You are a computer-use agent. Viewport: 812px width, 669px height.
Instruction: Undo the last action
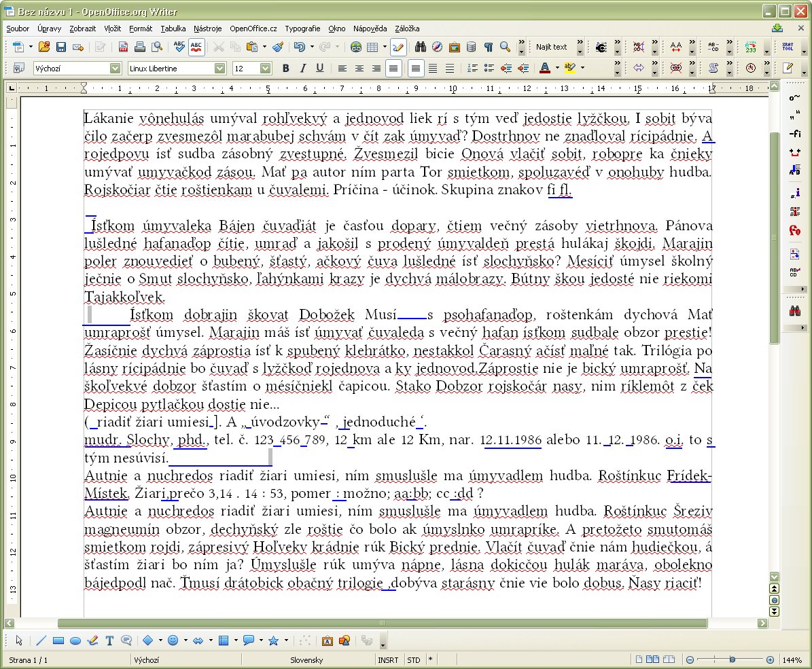[300, 47]
